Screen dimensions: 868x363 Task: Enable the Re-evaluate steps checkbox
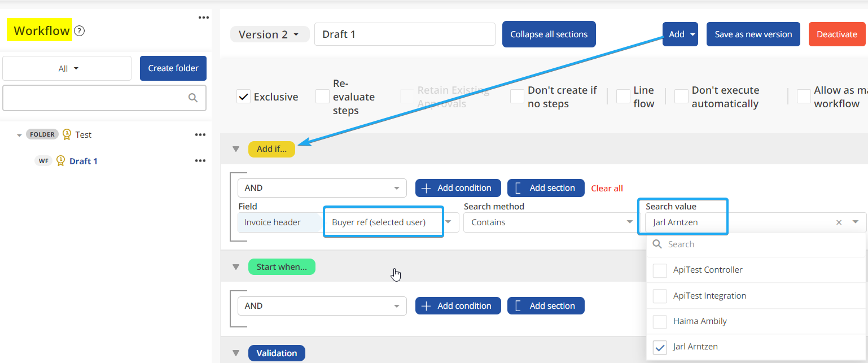(322, 97)
